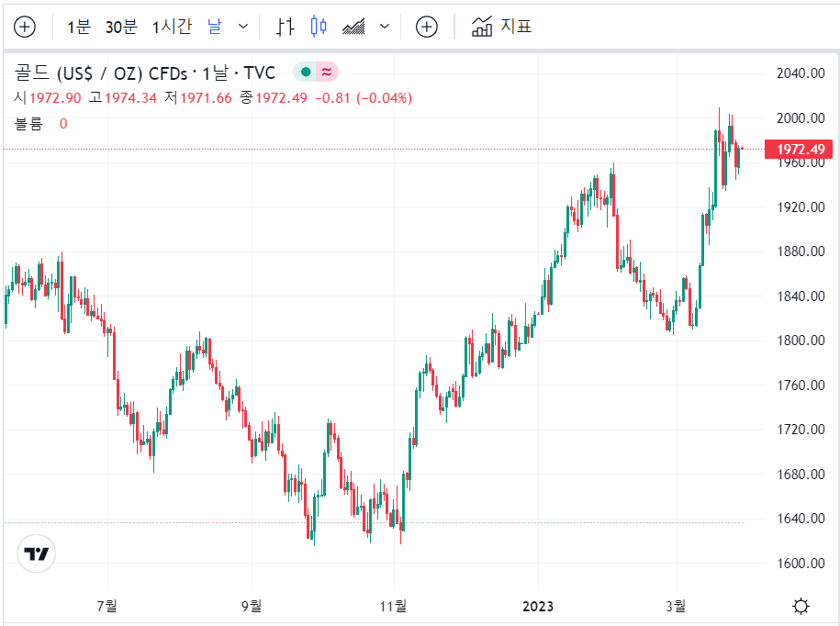This screenshot has width=840, height=626.
Task: Click the compare symbol plus icon
Action: click(x=427, y=27)
